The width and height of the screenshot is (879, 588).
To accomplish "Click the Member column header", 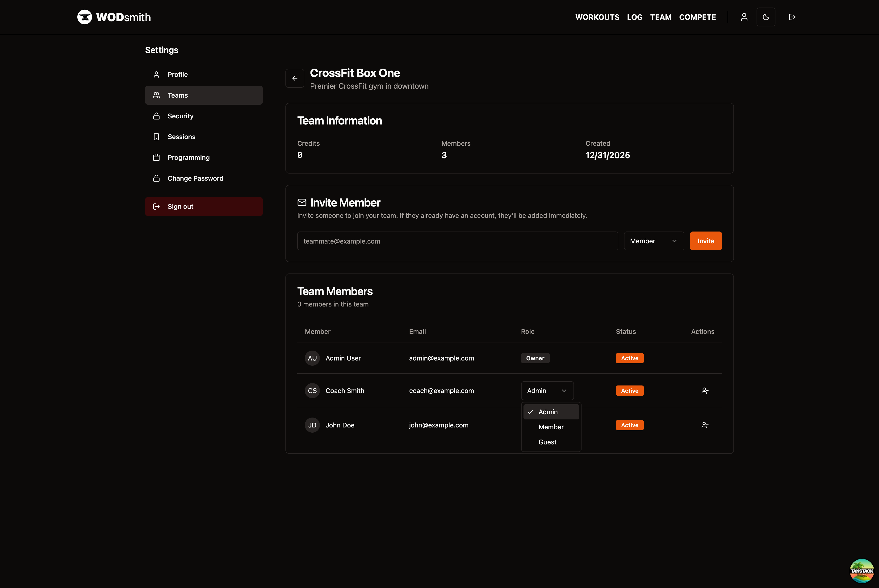I will 317,331.
